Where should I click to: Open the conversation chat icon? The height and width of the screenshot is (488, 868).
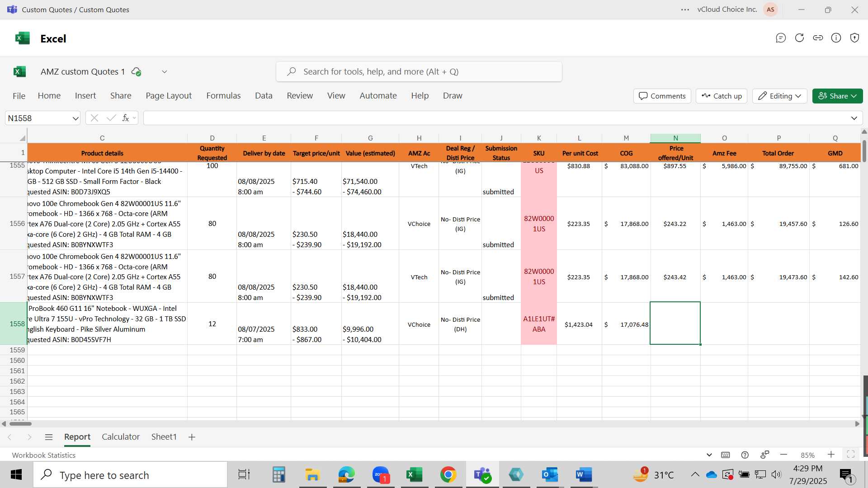tap(781, 38)
